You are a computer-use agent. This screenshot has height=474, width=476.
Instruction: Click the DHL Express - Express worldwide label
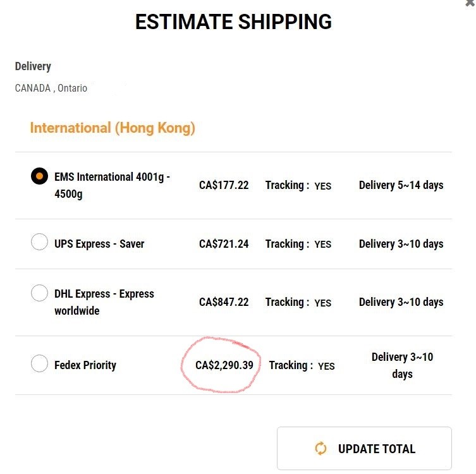coord(104,302)
